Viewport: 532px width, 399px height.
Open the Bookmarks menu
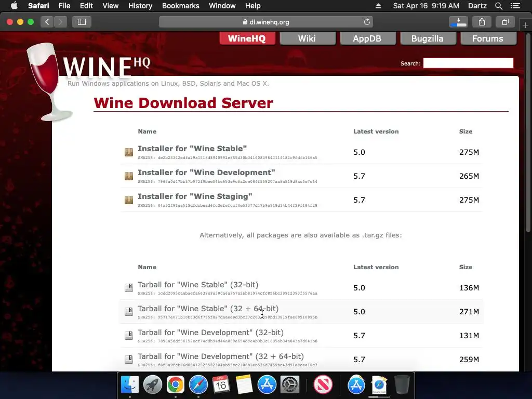pos(180,6)
